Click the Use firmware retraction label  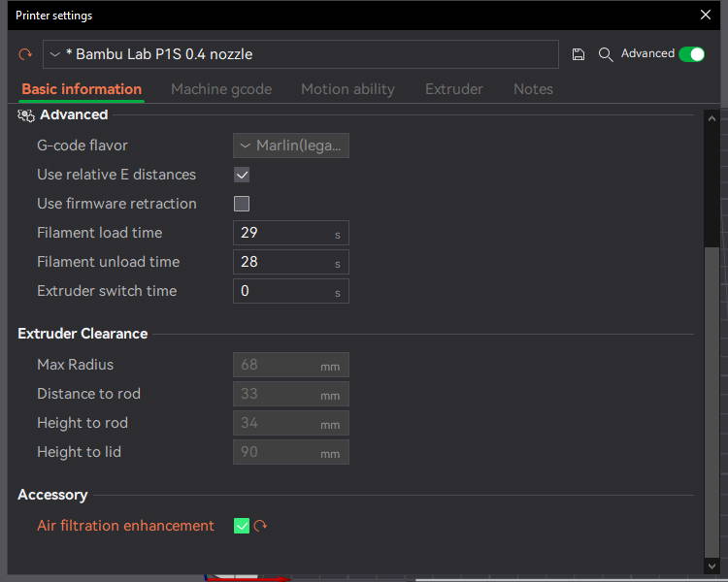pos(116,204)
